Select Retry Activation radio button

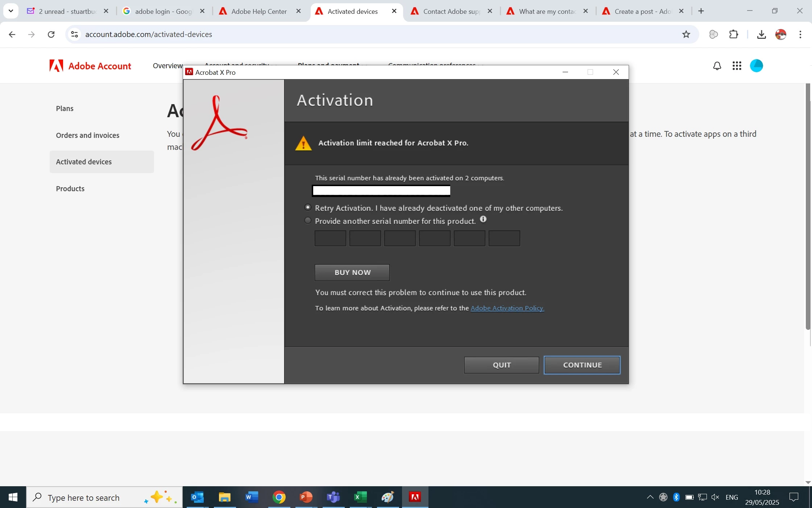[308, 208]
